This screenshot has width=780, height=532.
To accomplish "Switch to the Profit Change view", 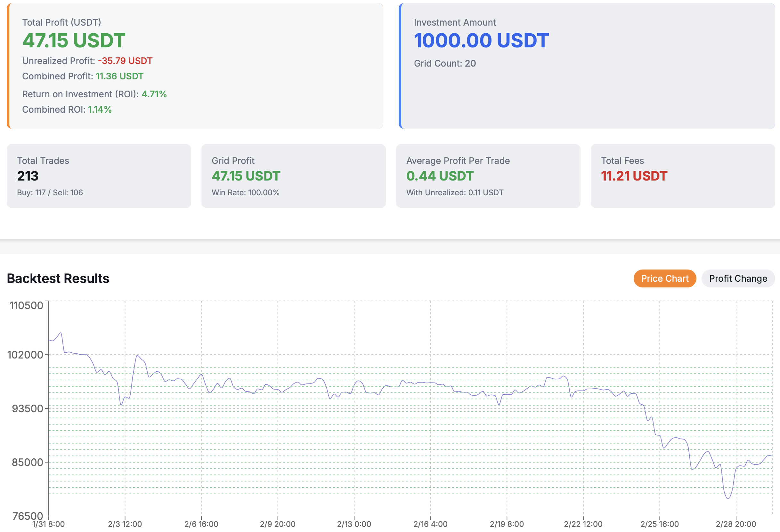I will pyautogui.click(x=738, y=278).
